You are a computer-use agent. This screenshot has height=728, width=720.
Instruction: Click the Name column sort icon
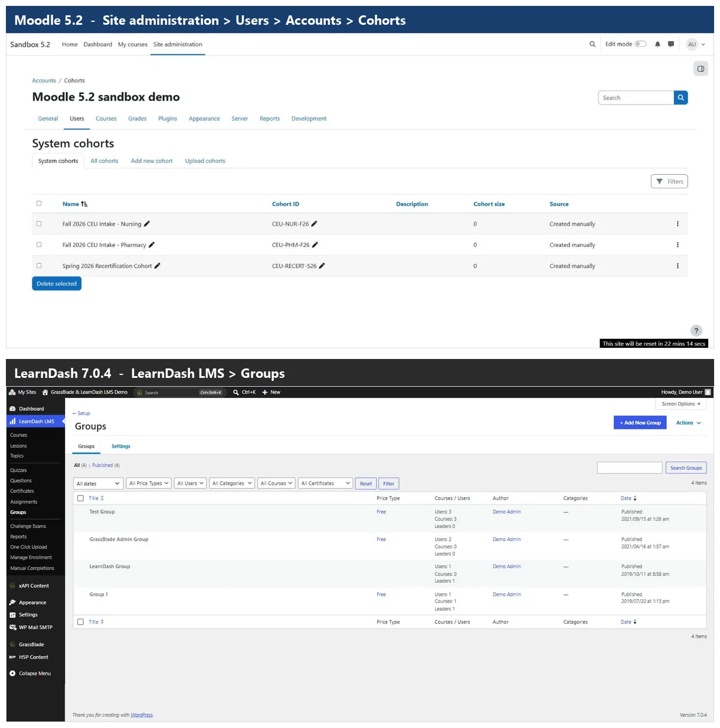pyautogui.click(x=84, y=204)
